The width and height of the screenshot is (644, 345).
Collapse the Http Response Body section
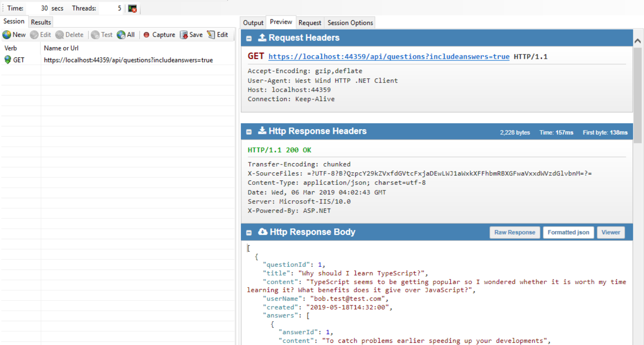tap(249, 233)
